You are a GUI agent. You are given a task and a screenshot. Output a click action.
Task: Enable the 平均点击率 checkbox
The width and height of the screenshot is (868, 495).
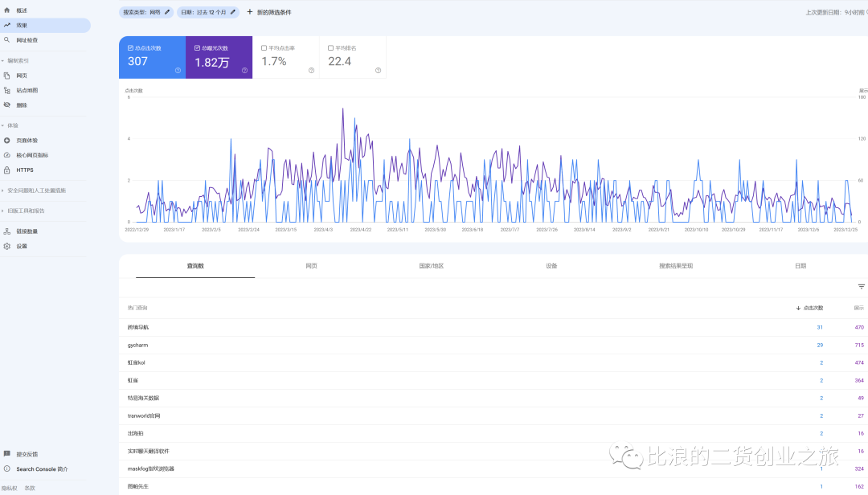pyautogui.click(x=264, y=48)
